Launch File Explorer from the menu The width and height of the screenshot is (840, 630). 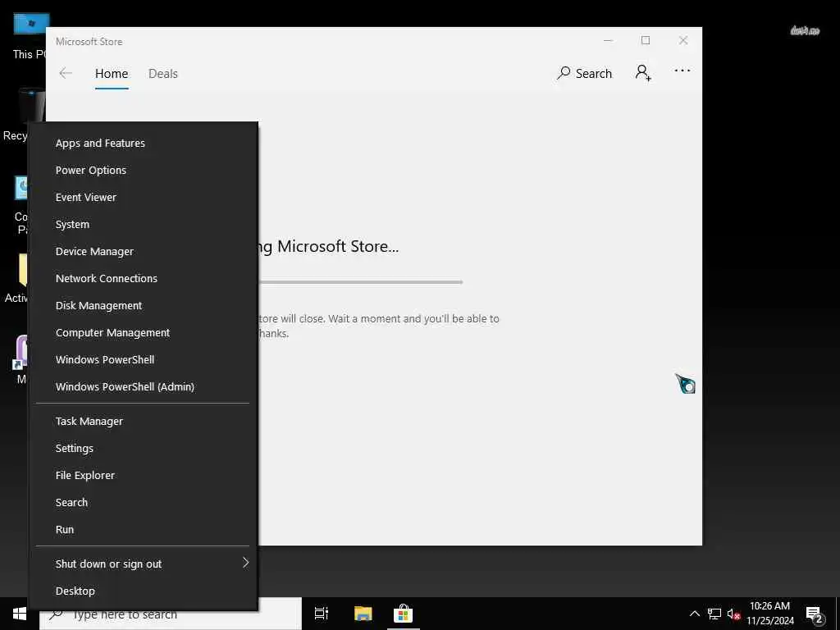pyautogui.click(x=143, y=475)
